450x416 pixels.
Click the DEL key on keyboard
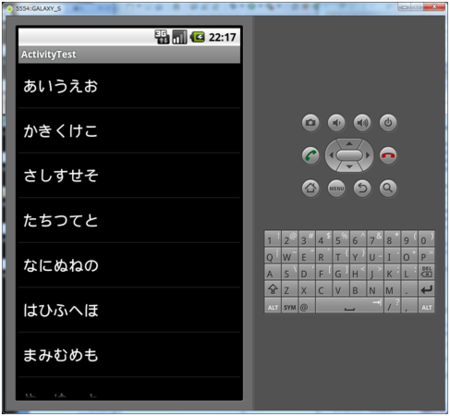426,272
